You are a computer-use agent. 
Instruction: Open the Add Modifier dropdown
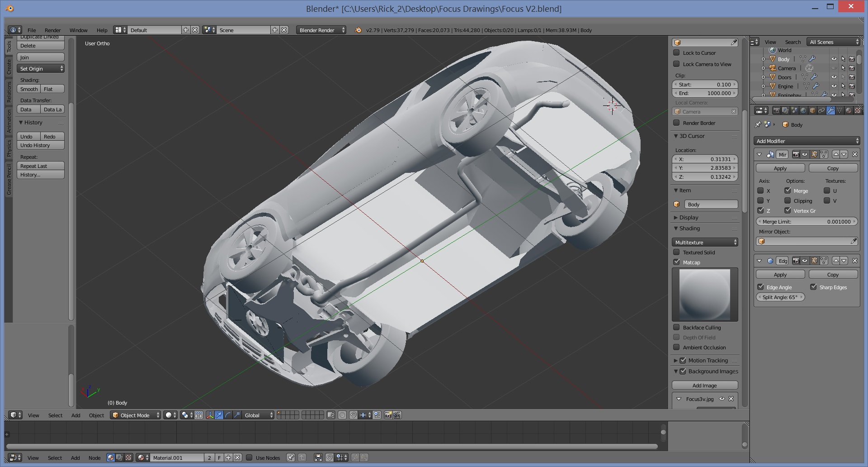tap(807, 141)
